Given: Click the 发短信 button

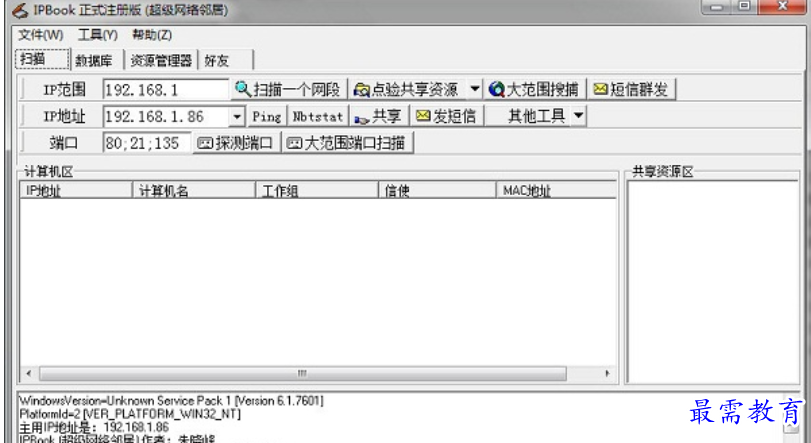Looking at the screenshot, I should 446,116.
